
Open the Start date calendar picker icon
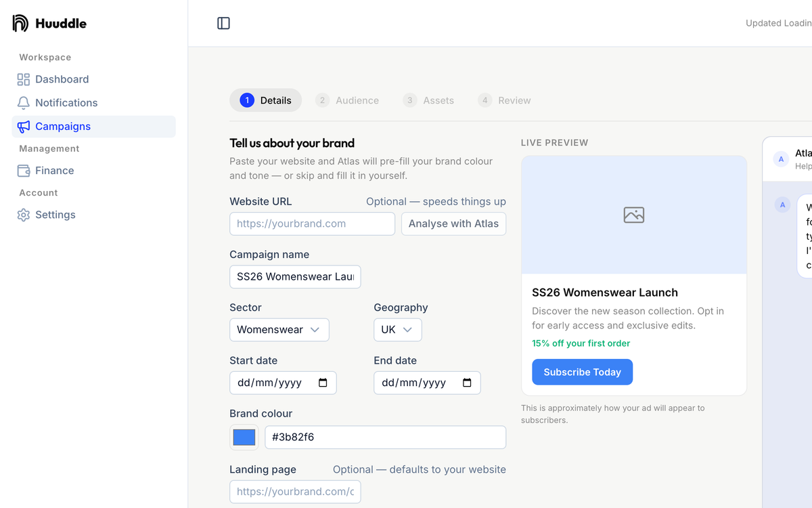(323, 383)
